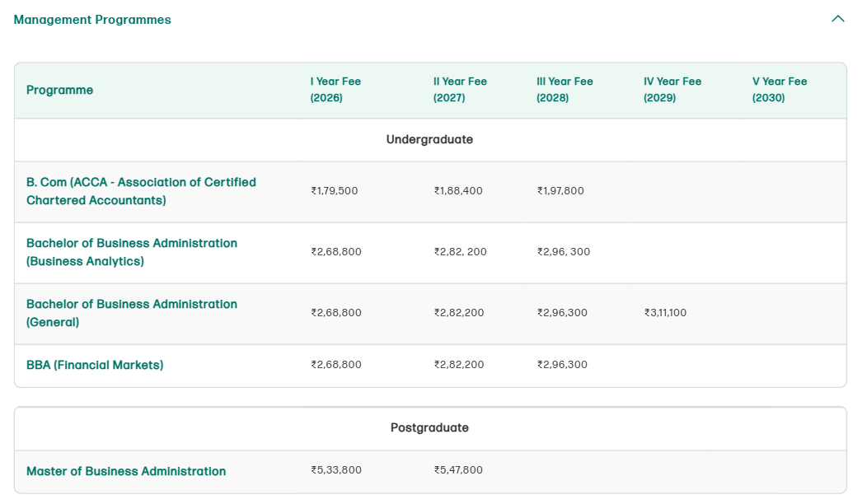Select Bachelor of Business Administration (General)
Screen dimensions: 862x504
[x=131, y=313]
